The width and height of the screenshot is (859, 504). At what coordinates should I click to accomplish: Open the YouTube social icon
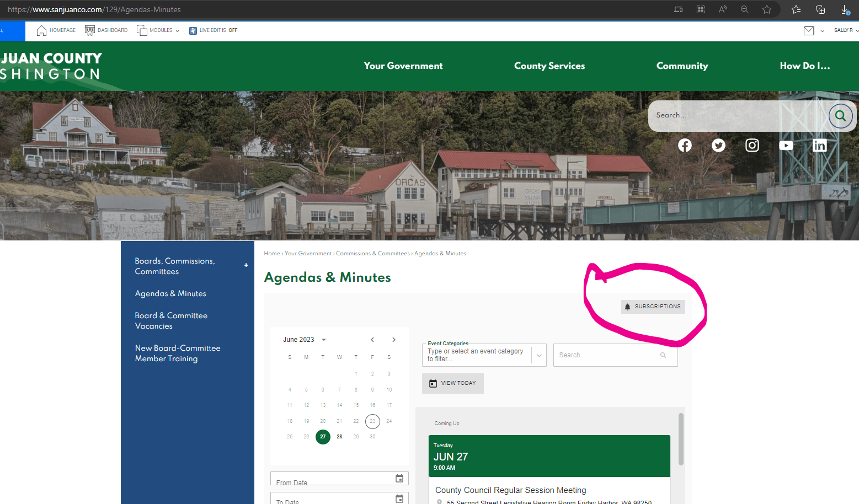786,145
